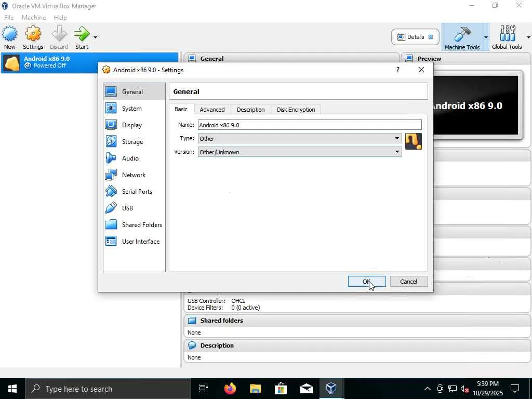Open Mail app from the taskbar
Screen dimensions: 532x399
[x=306, y=389]
